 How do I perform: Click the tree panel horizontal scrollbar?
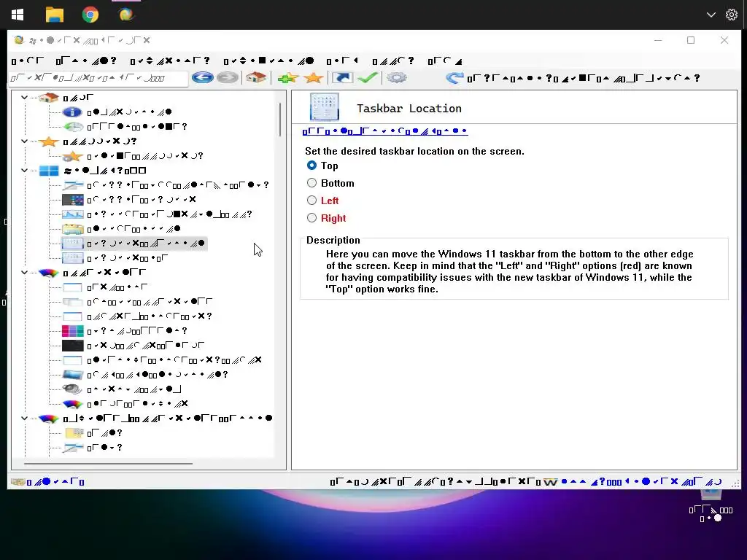tap(108, 463)
